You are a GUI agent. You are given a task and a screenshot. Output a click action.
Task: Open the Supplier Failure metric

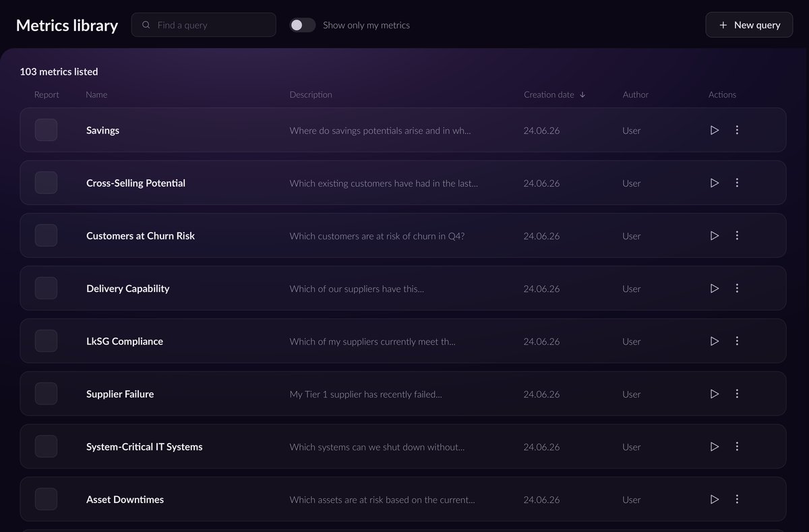coord(120,394)
